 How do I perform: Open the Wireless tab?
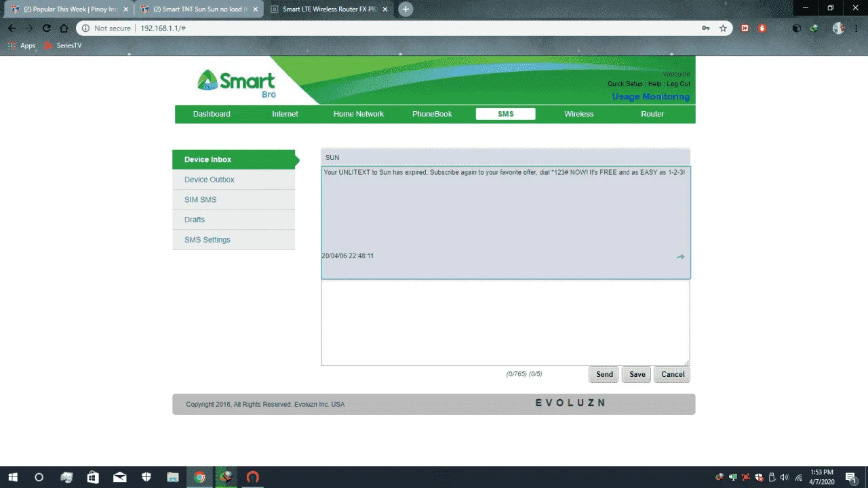coord(579,114)
